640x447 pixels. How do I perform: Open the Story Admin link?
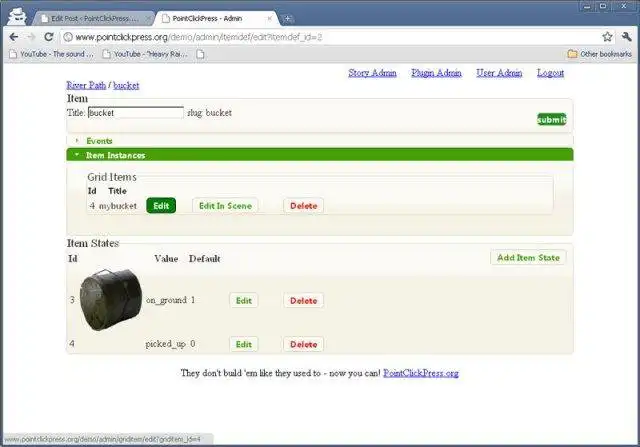tap(372, 73)
